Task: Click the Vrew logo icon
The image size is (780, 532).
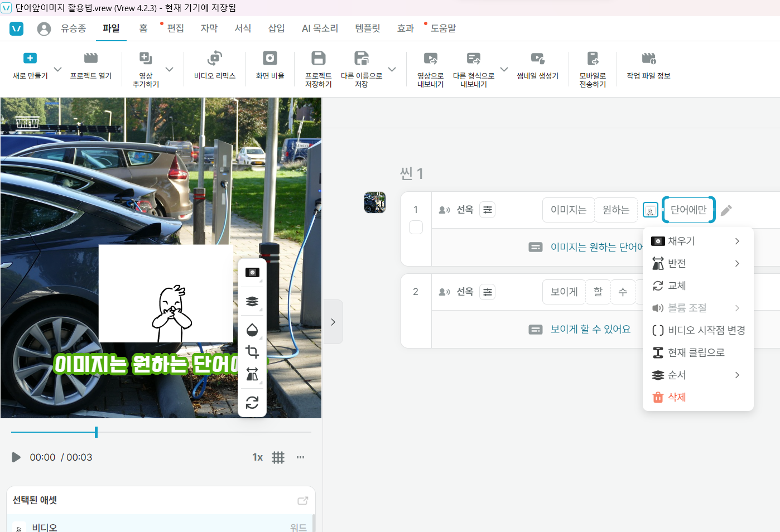Action: 17,28
